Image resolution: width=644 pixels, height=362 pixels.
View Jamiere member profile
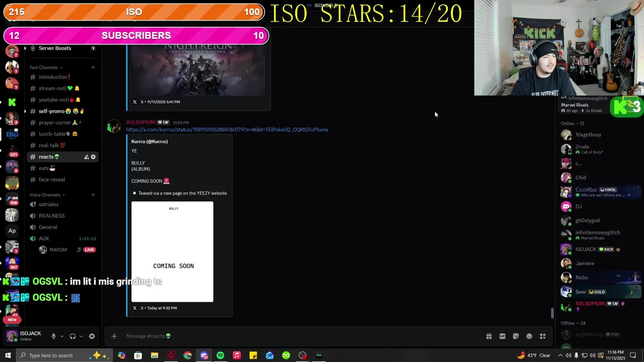[601, 263]
